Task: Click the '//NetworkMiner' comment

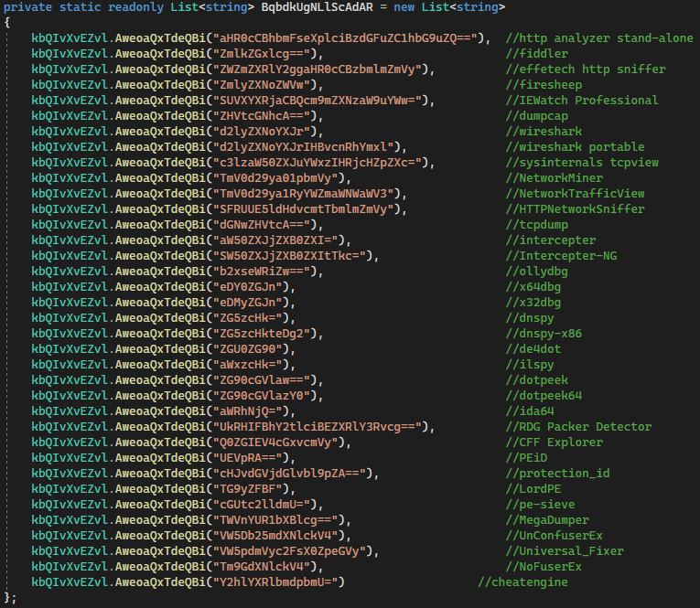Action: [x=555, y=178]
